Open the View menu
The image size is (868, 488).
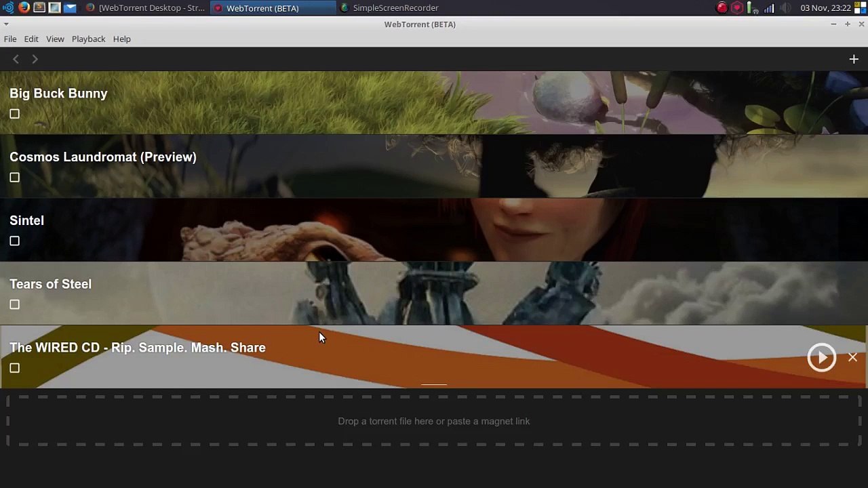click(x=55, y=39)
